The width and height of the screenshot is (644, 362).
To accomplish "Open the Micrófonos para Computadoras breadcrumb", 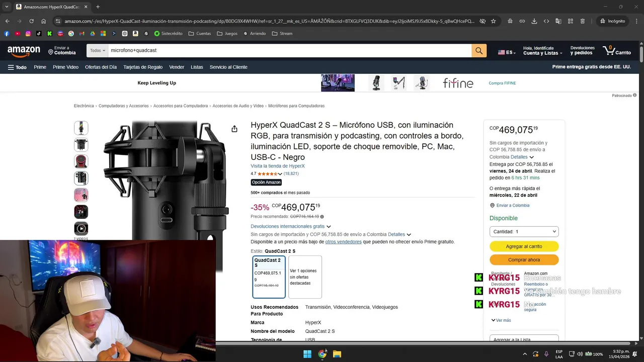I will point(296,106).
